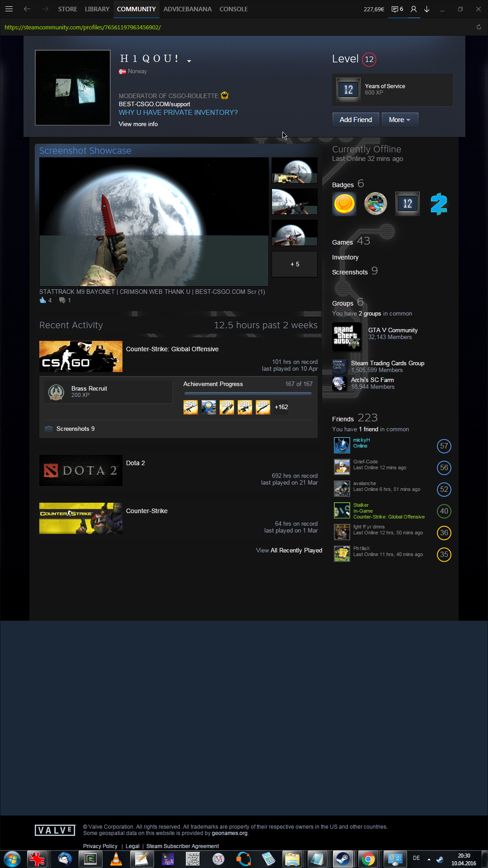This screenshot has height=868, width=488.
Task: Open View All Recently Played link
Action: (x=289, y=550)
